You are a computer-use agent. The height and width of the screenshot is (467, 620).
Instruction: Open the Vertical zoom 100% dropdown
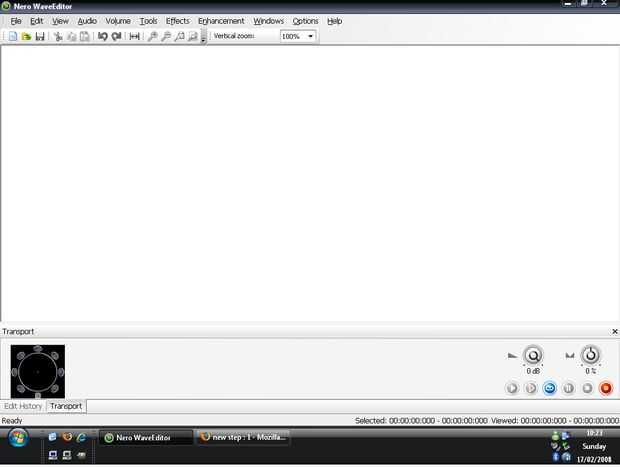pyautogui.click(x=310, y=36)
